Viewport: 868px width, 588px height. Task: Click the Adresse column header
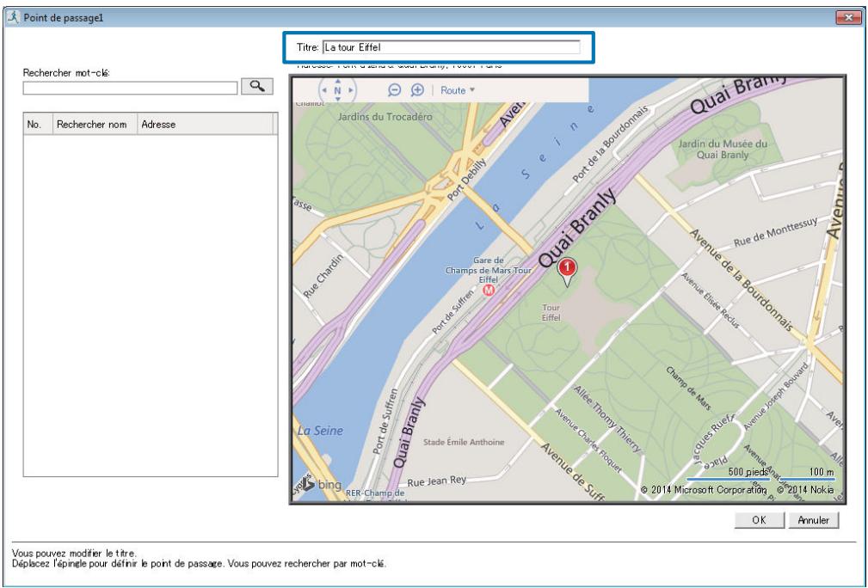pyautogui.click(x=205, y=125)
